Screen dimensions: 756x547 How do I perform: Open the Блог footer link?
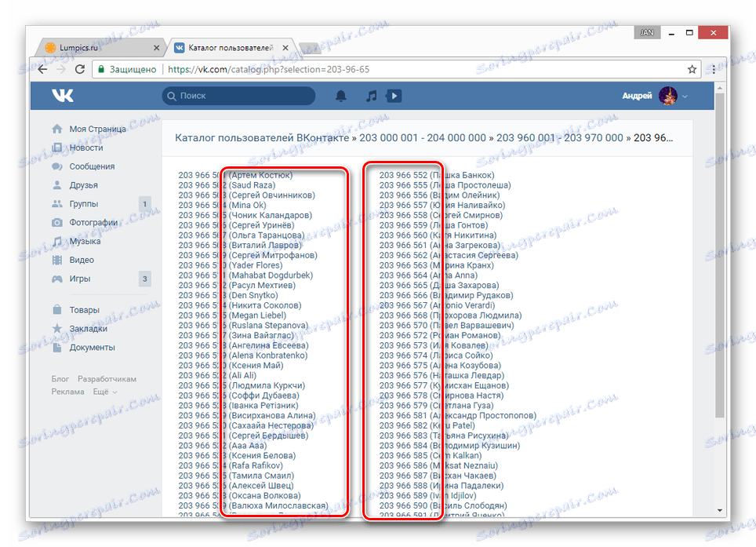pos(60,379)
